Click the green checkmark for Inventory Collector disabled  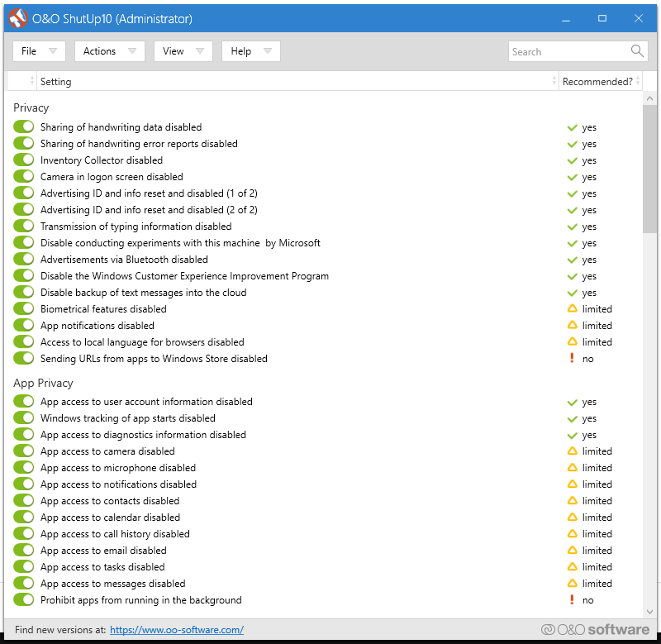(572, 160)
